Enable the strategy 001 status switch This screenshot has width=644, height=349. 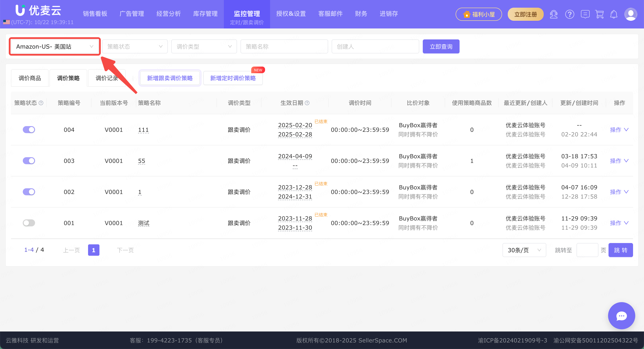pos(29,223)
